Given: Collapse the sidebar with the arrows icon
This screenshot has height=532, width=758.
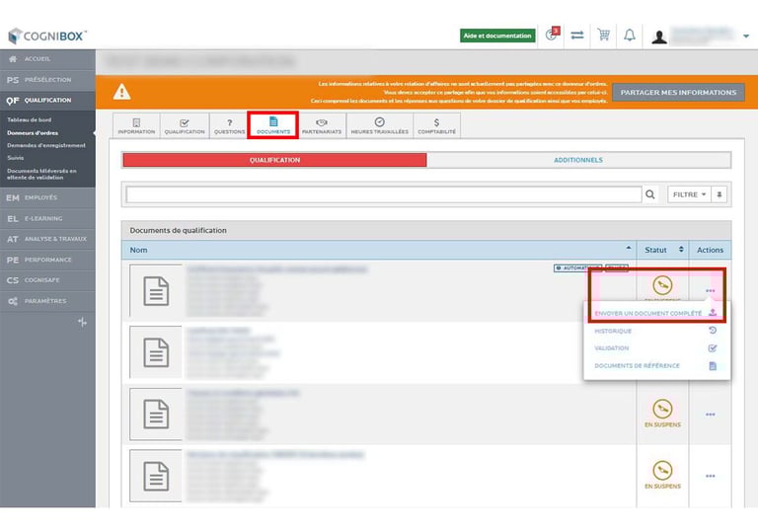Looking at the screenshot, I should tap(83, 322).
